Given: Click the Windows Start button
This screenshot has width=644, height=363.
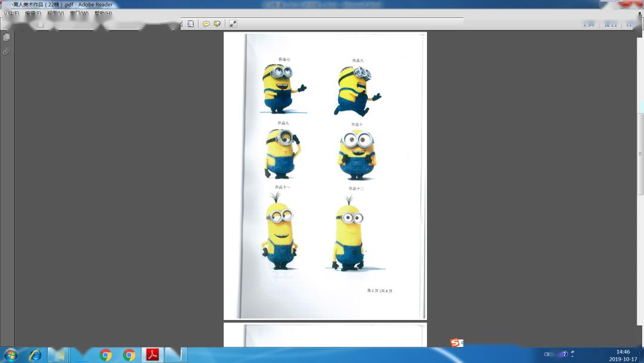Looking at the screenshot, I should coord(10,355).
